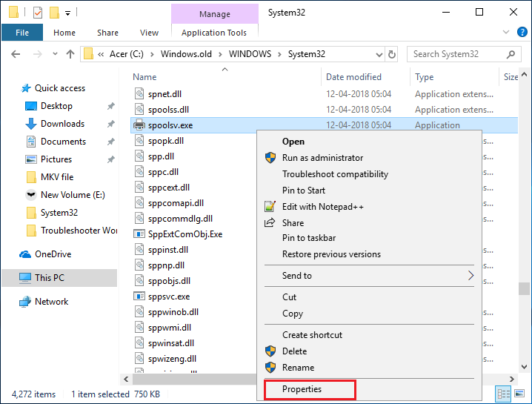
Task: Click the Notepad++ icon in context menu
Action: tap(270, 207)
